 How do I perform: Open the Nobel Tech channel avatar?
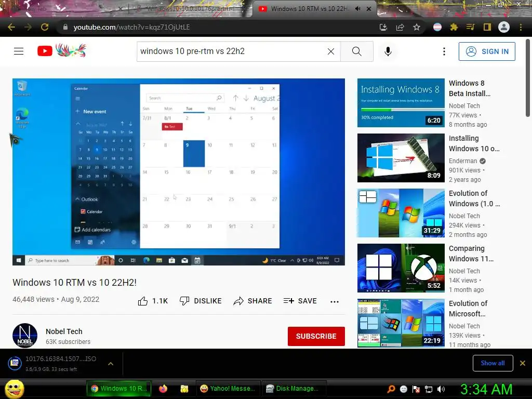pyautogui.click(x=25, y=336)
